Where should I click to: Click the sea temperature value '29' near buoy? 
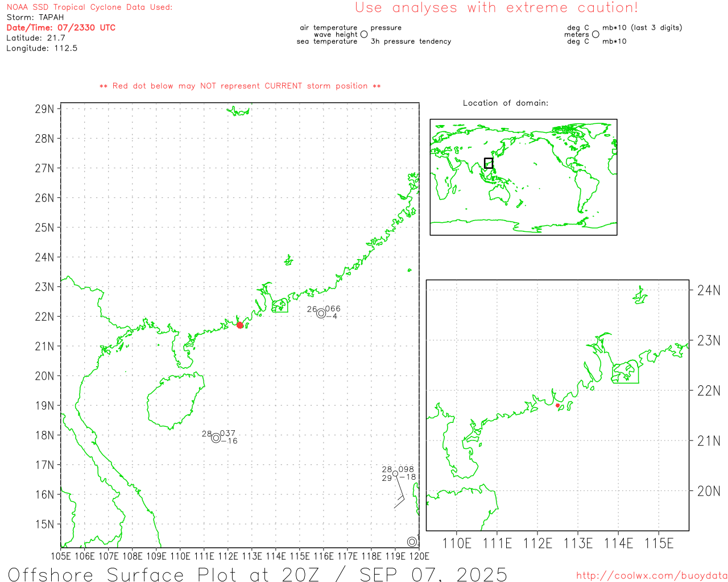387,479
